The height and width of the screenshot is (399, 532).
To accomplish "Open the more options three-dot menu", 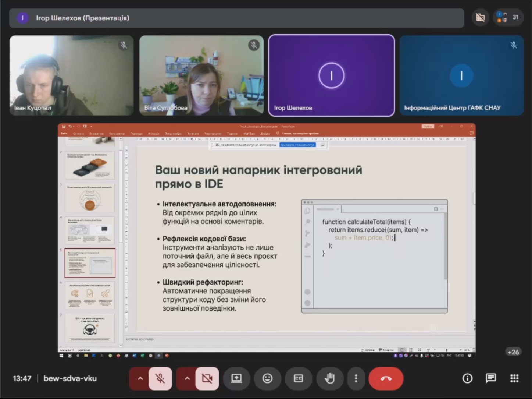I will click(356, 378).
